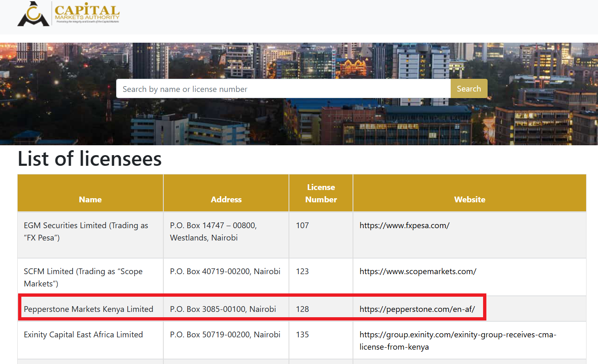Click the License Number column header
The image size is (598, 364).
(x=321, y=193)
